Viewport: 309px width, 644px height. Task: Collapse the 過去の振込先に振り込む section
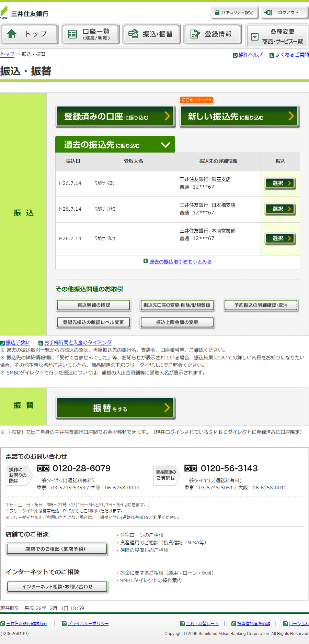click(x=115, y=144)
